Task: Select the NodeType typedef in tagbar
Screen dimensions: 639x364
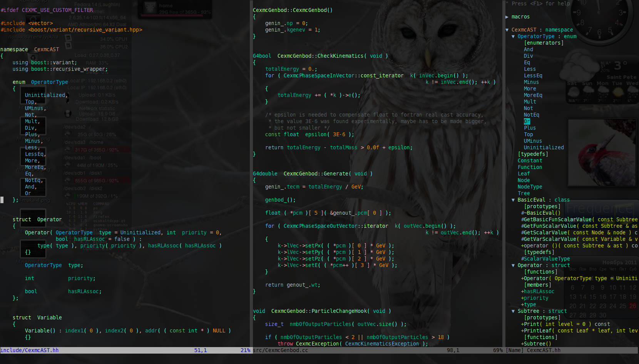Action: 530,187
